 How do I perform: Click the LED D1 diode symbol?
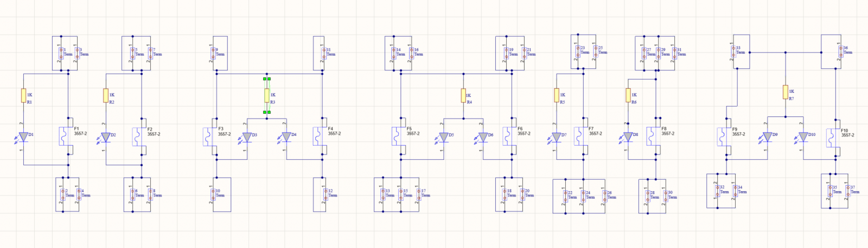click(x=23, y=136)
